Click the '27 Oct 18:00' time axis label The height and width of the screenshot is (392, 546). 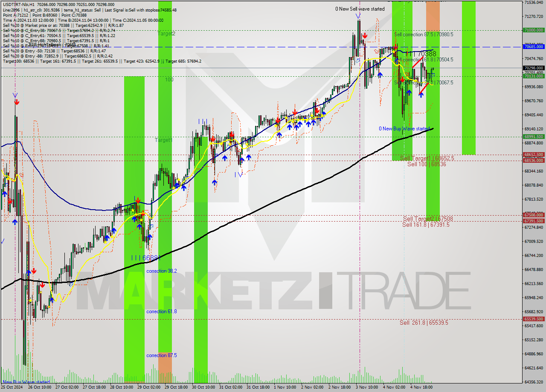(94, 387)
